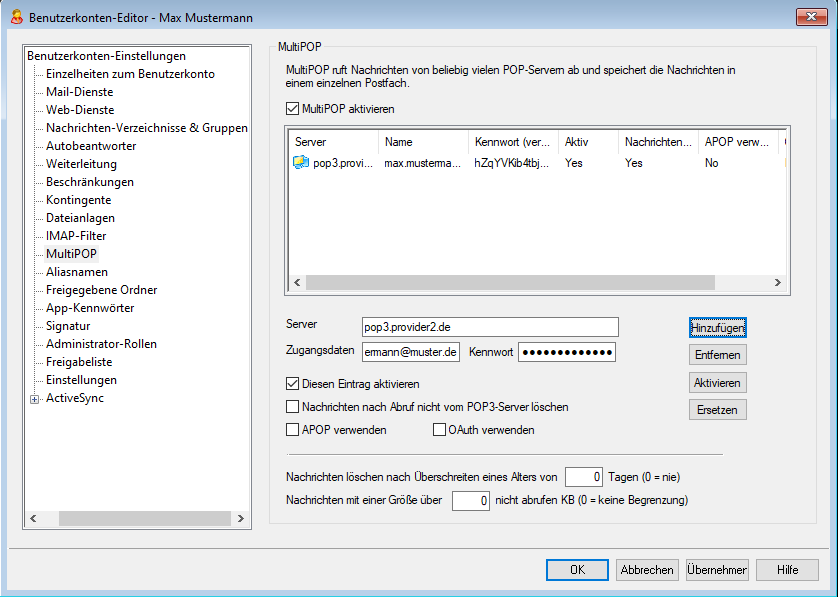Click the Ersetzen button
Viewport: 838px width, 597px height.
click(718, 409)
